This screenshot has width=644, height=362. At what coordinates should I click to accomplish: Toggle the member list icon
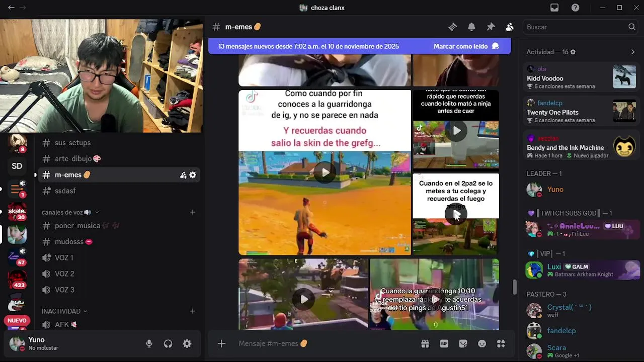510,27
